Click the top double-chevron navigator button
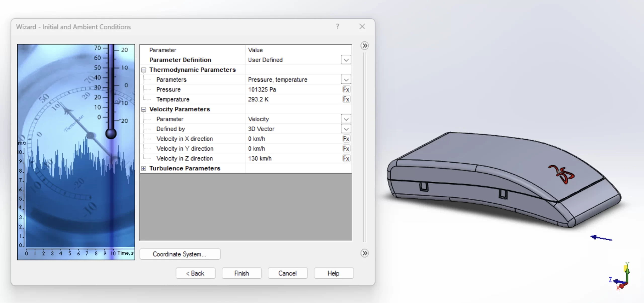Screen dimensions: 644x303 365,46
